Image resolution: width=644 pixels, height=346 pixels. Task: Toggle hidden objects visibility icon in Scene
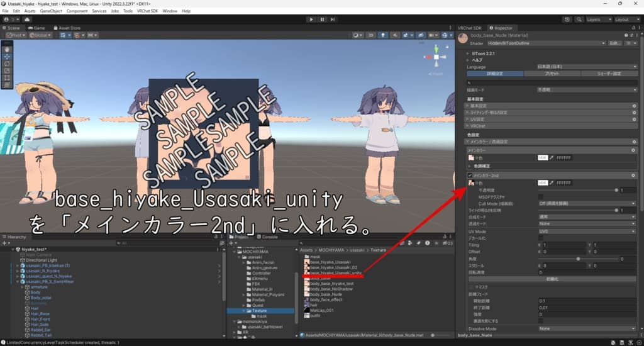pyautogui.click(x=421, y=35)
